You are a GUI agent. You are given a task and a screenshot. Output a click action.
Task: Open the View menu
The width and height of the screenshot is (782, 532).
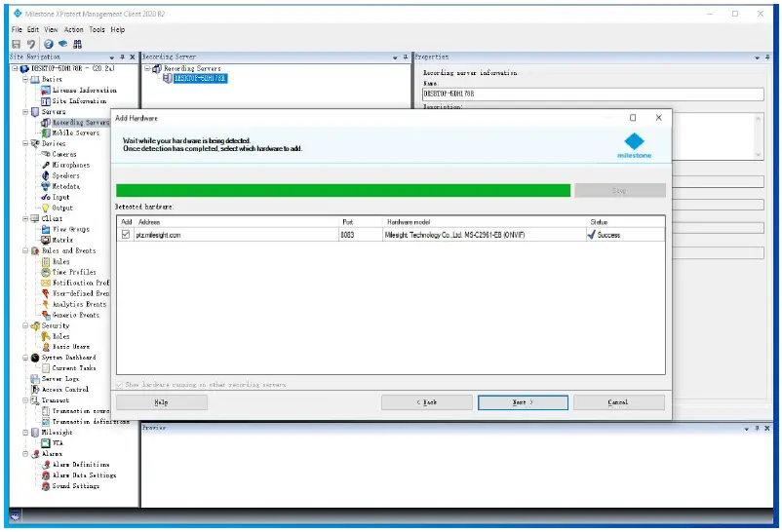51,29
